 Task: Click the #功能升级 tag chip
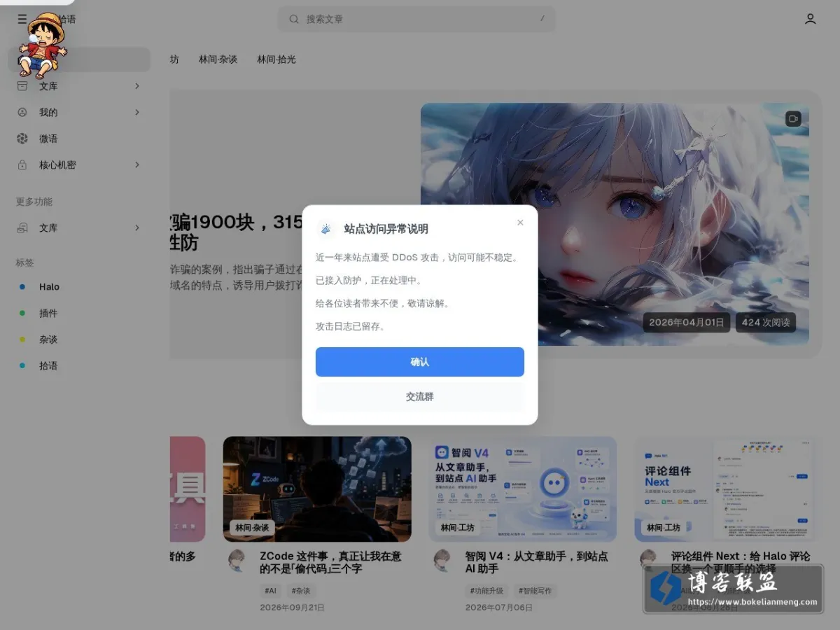coord(487,591)
